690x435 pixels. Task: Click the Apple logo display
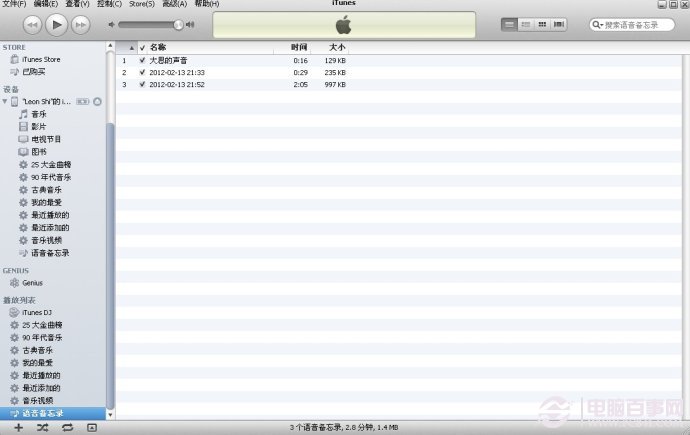tap(344, 25)
